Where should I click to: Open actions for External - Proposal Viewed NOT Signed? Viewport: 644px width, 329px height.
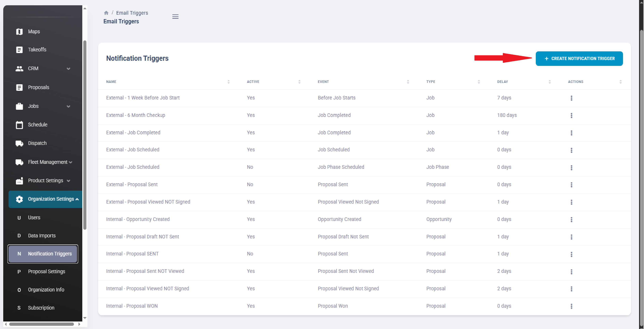[571, 202]
